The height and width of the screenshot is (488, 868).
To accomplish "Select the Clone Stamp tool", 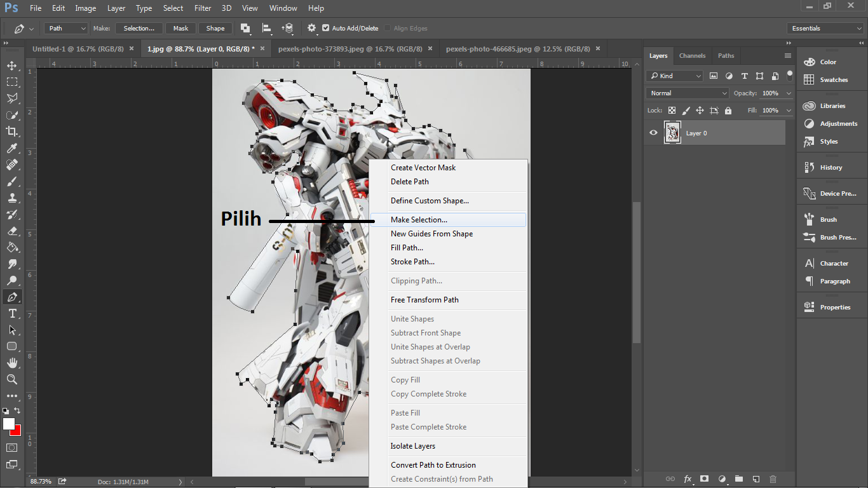I will point(12,198).
